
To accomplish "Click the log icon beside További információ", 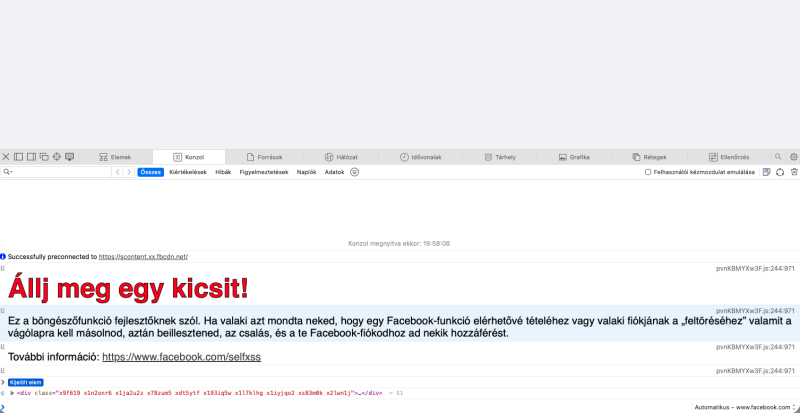I will (x=3, y=347).
